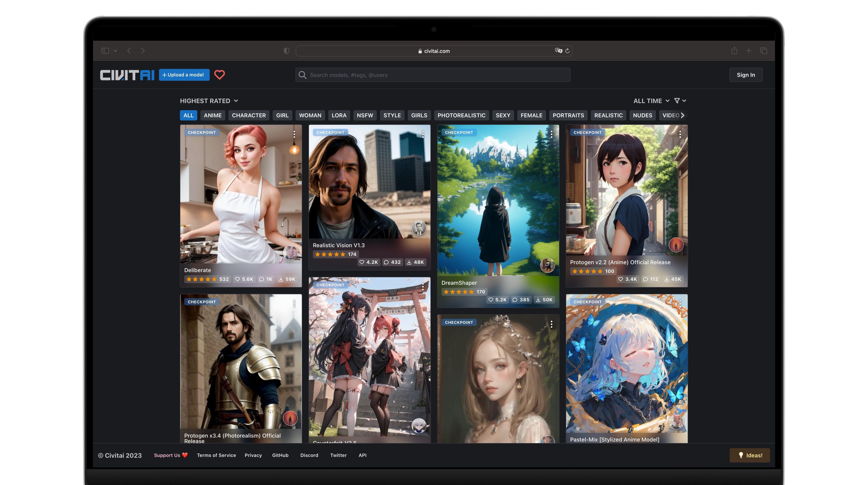
Task: Open DreamShaper card three-dot menu
Action: pos(552,134)
